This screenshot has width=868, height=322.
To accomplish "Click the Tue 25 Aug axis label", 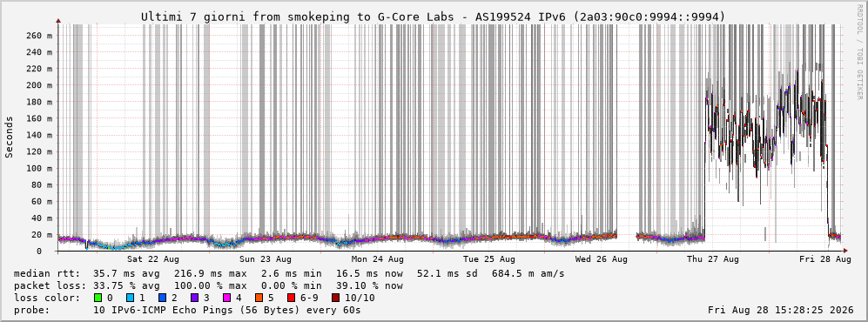I will [x=489, y=259].
